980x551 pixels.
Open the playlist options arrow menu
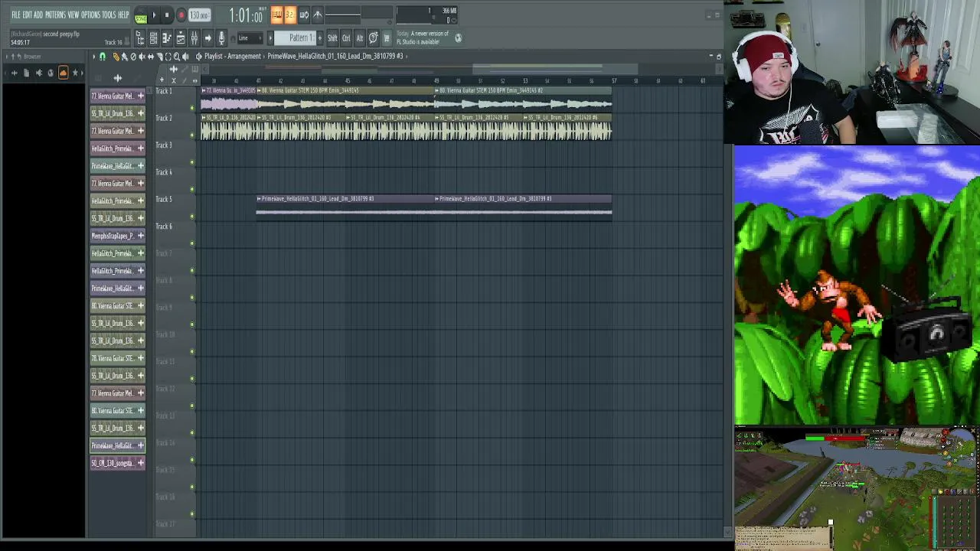click(93, 57)
